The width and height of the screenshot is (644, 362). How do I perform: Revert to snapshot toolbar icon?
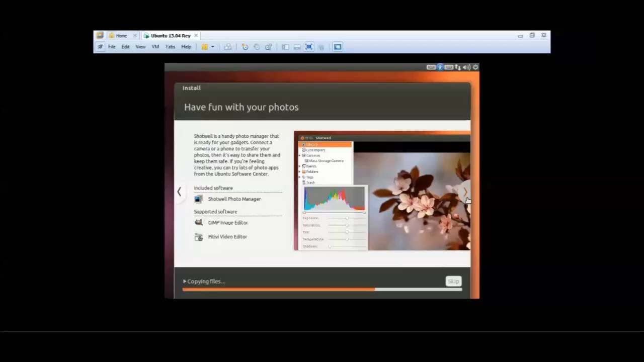click(257, 47)
